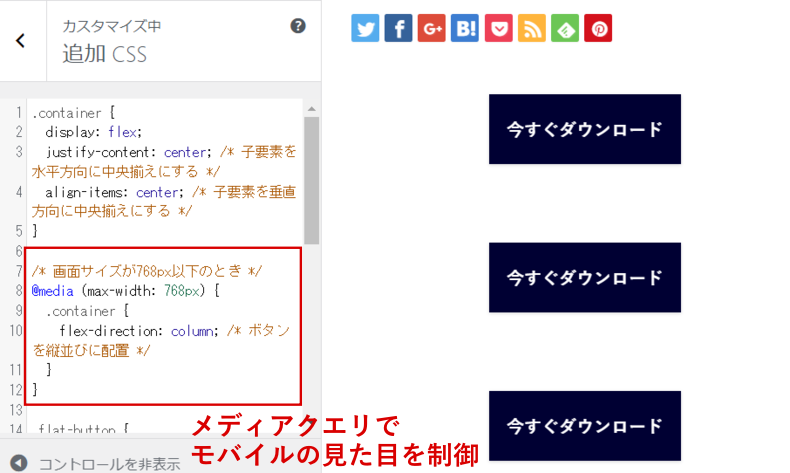Screen dimensions: 790x473
Task: Click the closing brace on line 12
Action: click(35, 389)
